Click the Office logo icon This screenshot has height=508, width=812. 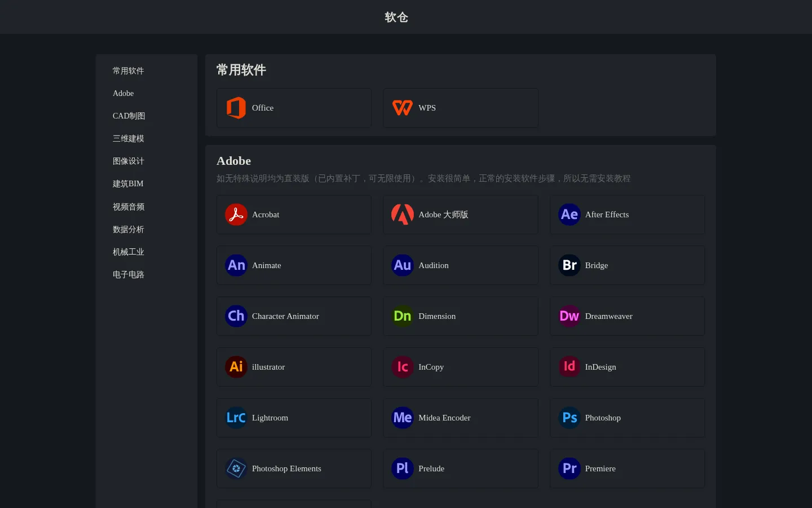(236, 108)
